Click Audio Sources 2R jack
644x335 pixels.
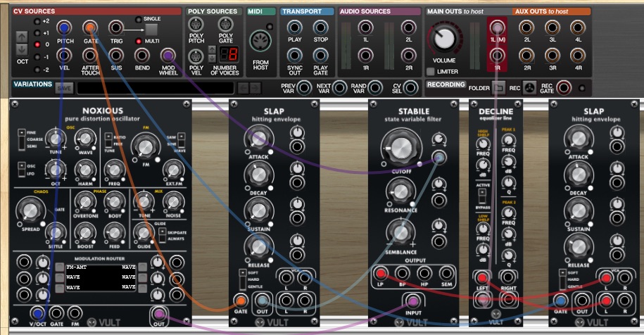coord(408,56)
